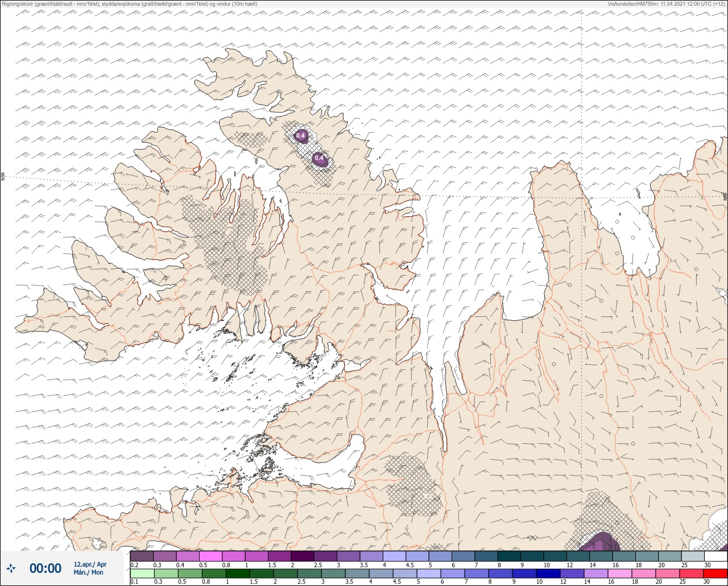Select the pale green 0.1 legend swatch
Viewport: 728px width, 586px height.
tap(142, 573)
